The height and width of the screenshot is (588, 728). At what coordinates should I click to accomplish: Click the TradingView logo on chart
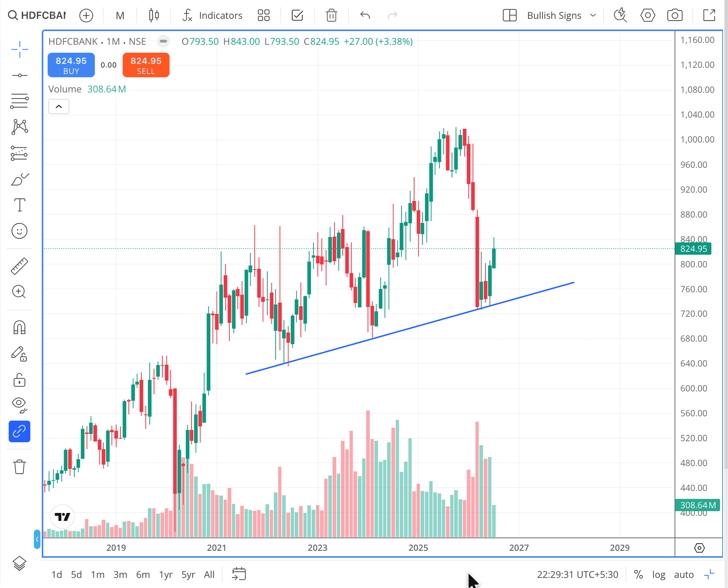(63, 516)
